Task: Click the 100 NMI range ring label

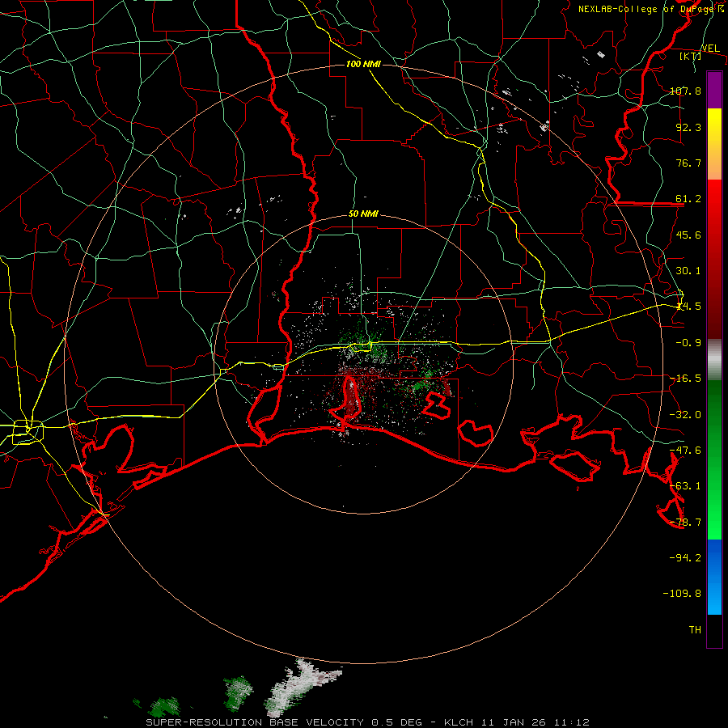Action: click(363, 64)
